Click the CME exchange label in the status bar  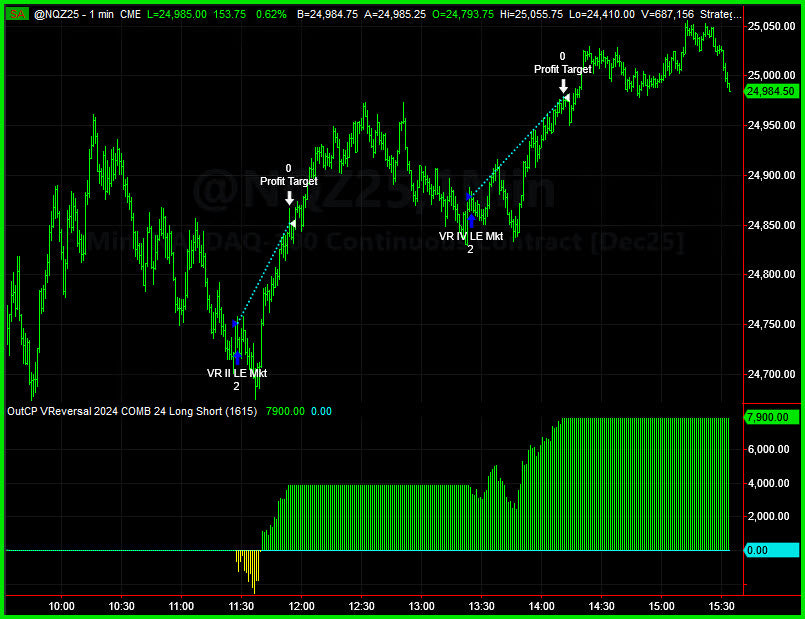point(130,14)
